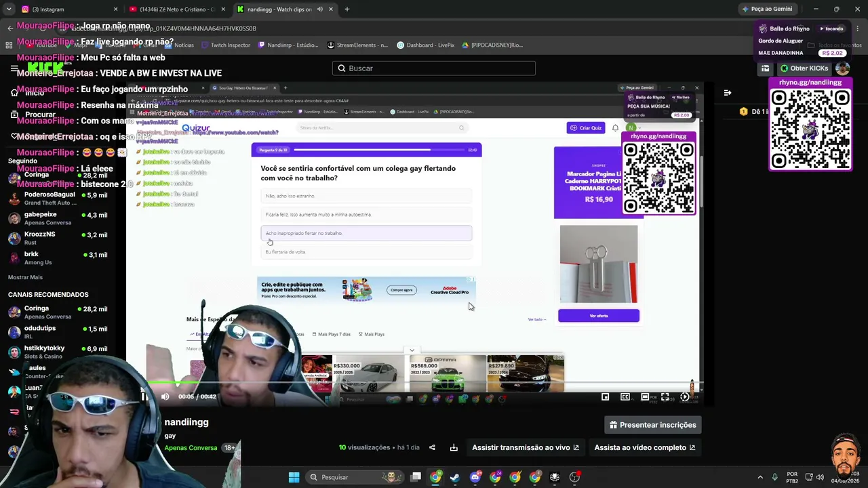Click 'Presentear inscrições' button

[653, 425]
